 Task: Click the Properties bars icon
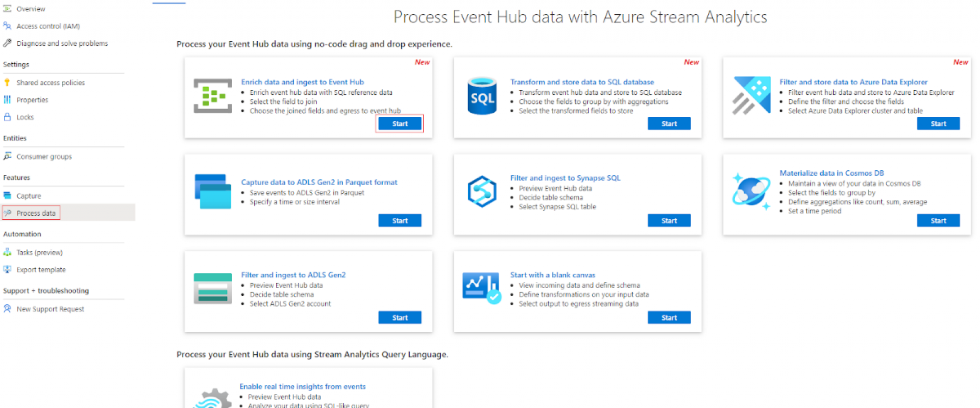coord(7,99)
